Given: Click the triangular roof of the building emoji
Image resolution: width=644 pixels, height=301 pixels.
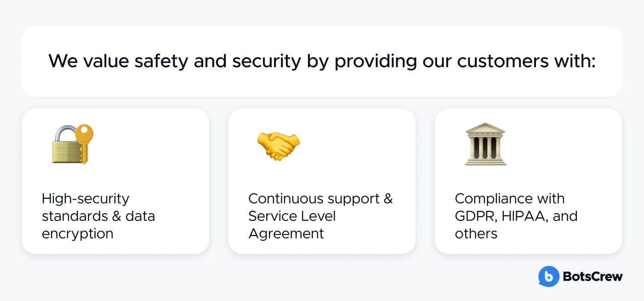Looking at the screenshot, I should [485, 128].
